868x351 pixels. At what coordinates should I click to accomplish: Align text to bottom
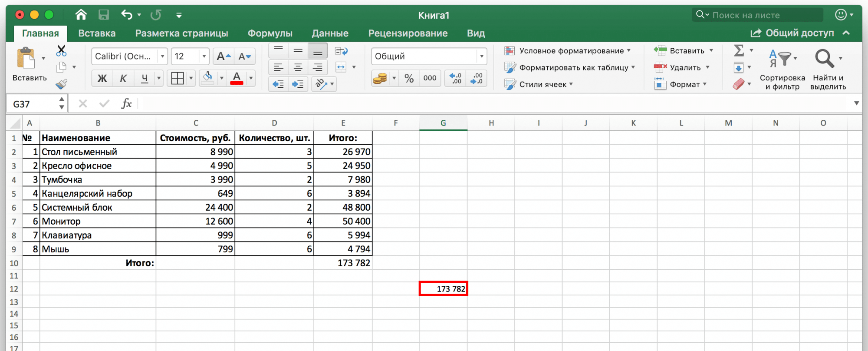[x=318, y=51]
